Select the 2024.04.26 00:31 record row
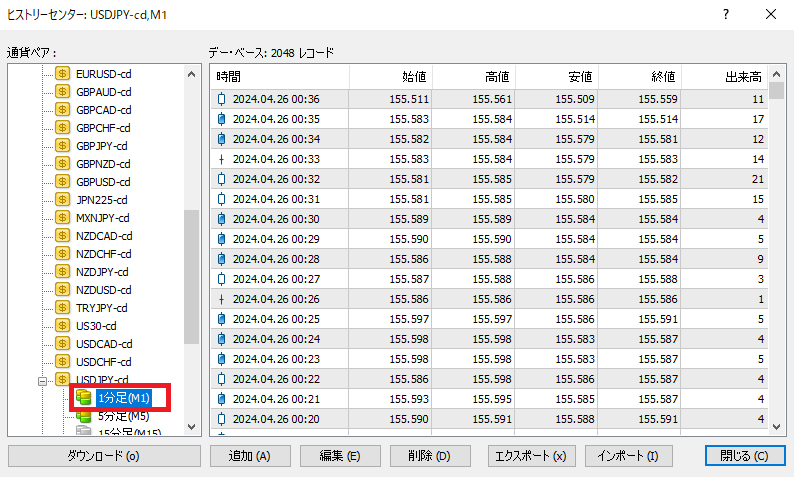The height and width of the screenshot is (477, 794). click(x=489, y=199)
